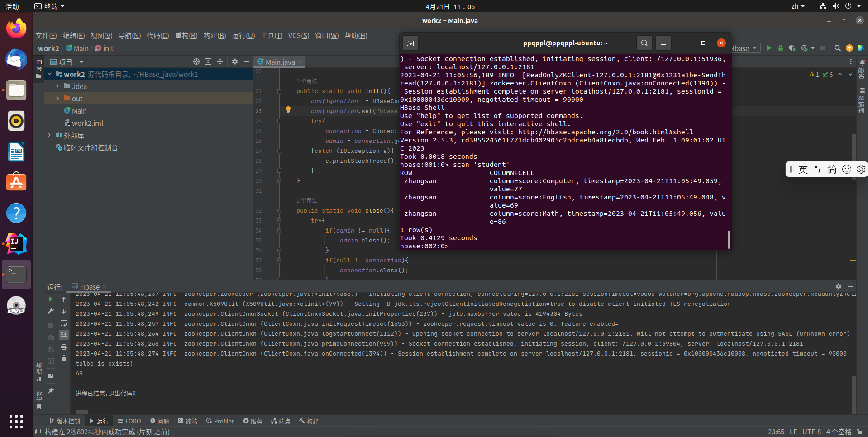This screenshot has height=437, width=868.
Task: Click the Search Everywhere magnifier in IntelliJ
Action: coord(838,48)
